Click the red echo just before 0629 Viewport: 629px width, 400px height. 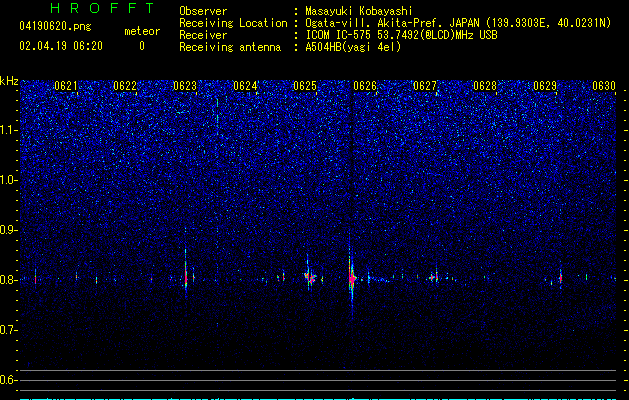coord(561,278)
